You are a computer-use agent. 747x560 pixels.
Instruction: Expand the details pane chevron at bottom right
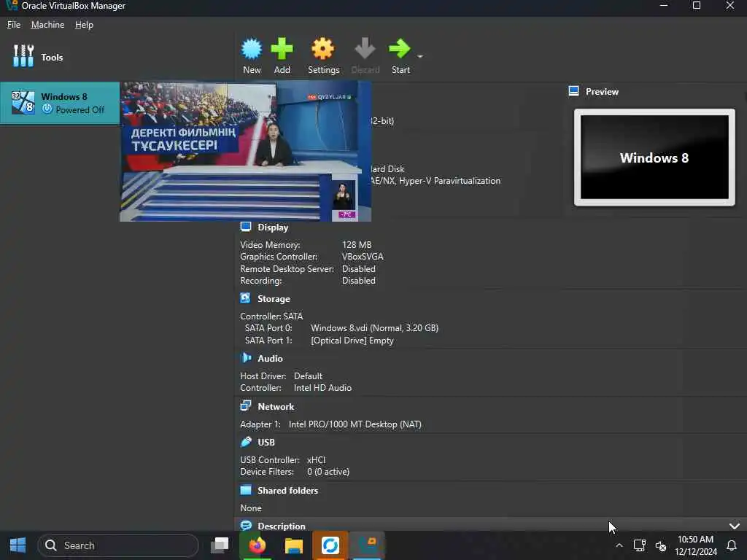tap(734, 526)
